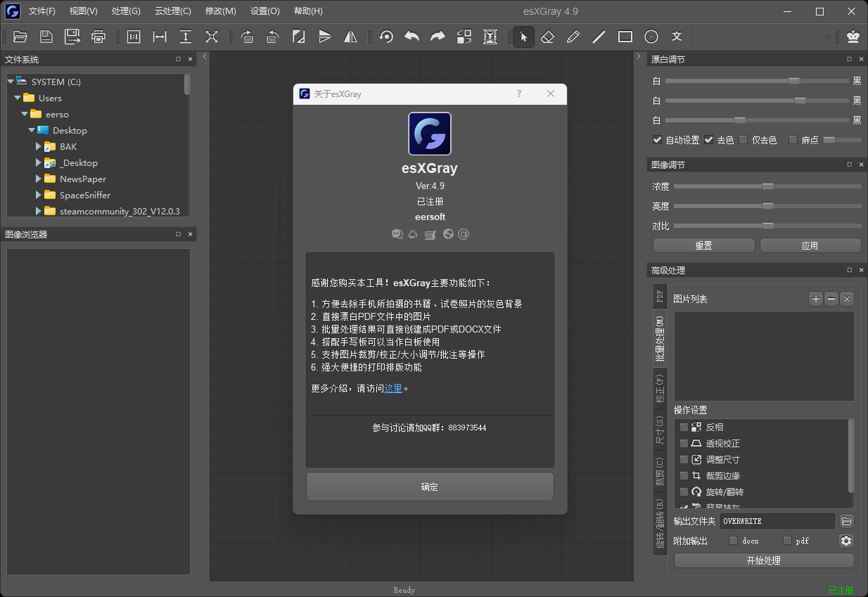Open the 处理(G) menu
Screen dimensions: 868x597
pos(126,11)
